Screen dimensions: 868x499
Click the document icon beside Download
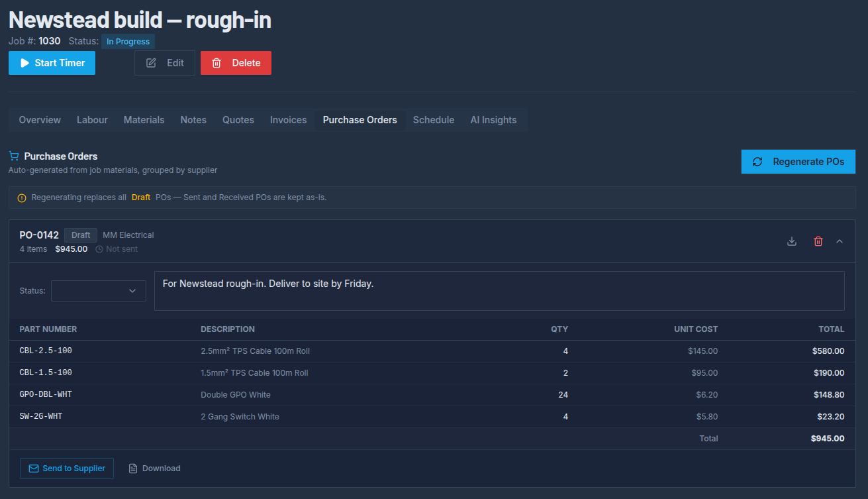[133, 469]
